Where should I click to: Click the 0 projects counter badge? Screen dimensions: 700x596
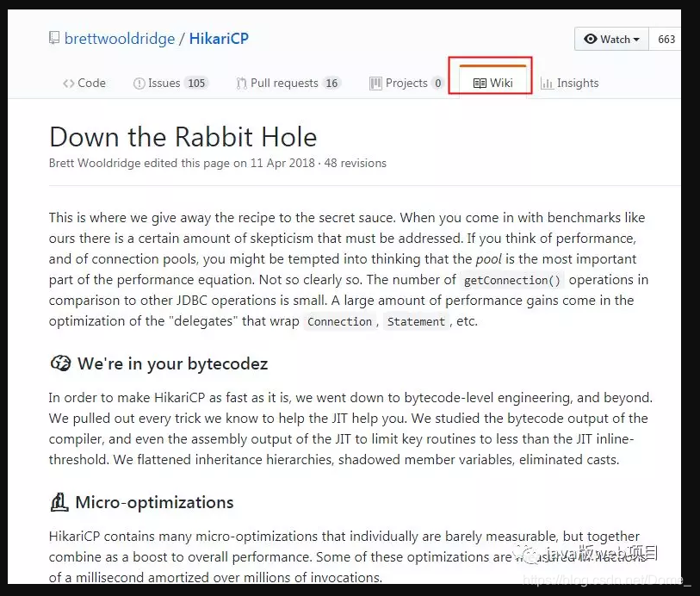click(438, 83)
